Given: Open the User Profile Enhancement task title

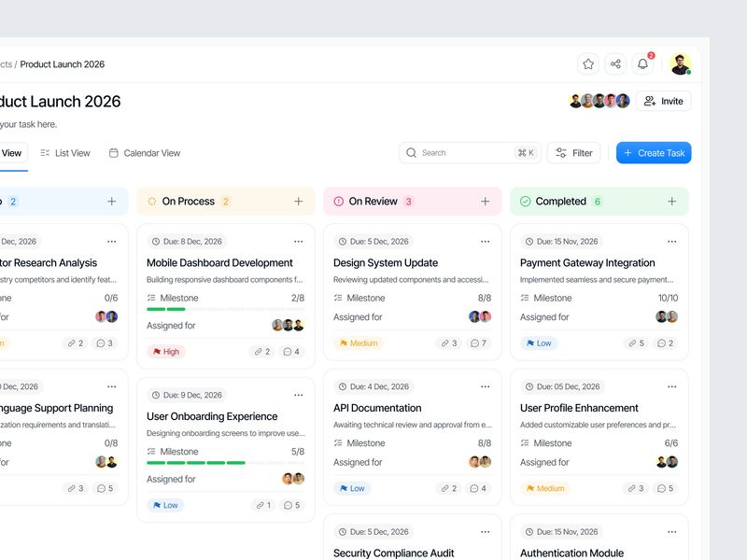Looking at the screenshot, I should [x=579, y=408].
